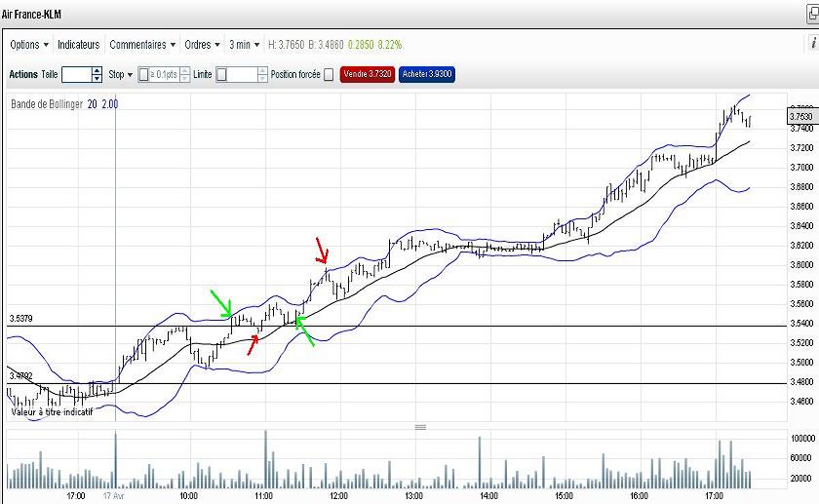Click the info icon at right edge
The width and height of the screenshot is (819, 504).
coord(813,43)
